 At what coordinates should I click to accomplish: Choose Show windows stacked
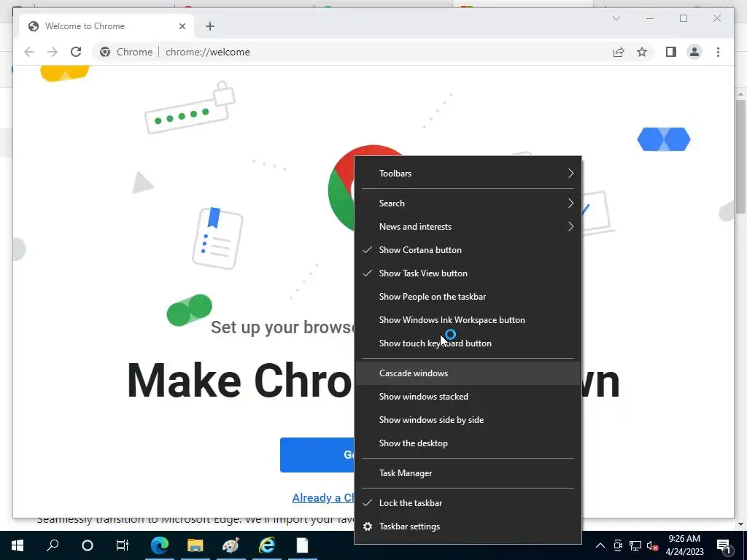(468, 397)
